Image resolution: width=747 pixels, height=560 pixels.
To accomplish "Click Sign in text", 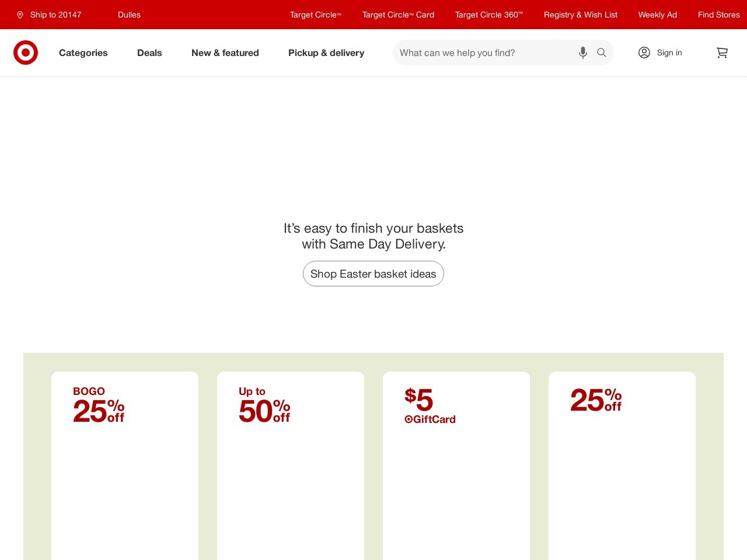I will click(669, 52).
